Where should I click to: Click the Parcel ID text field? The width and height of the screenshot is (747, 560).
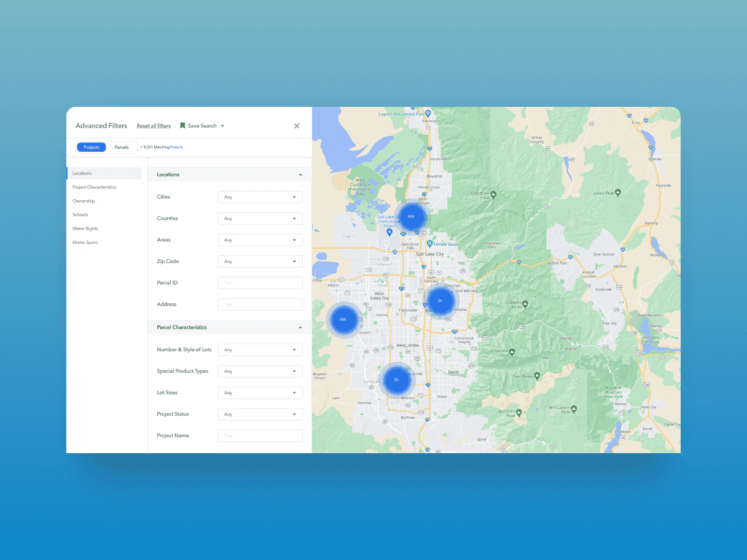click(260, 283)
